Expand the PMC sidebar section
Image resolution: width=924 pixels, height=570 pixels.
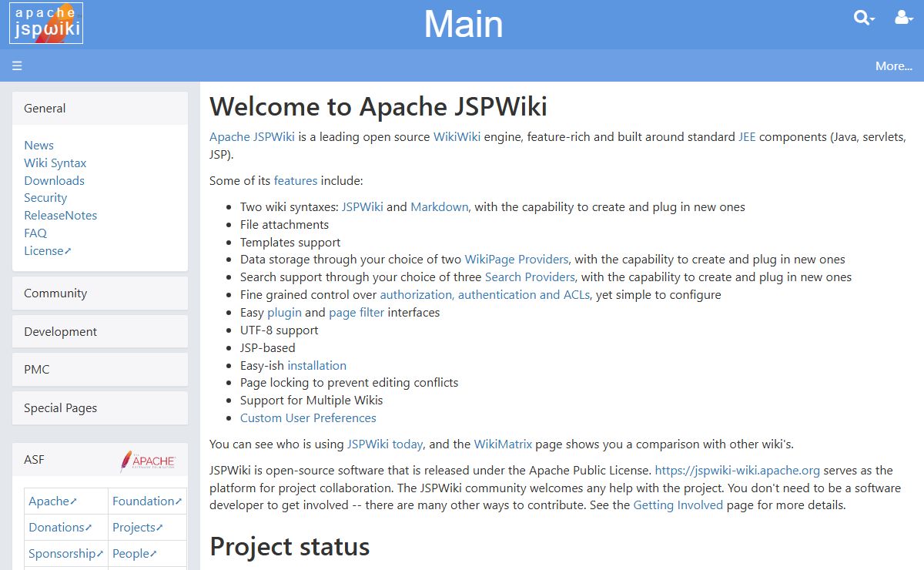(100, 370)
